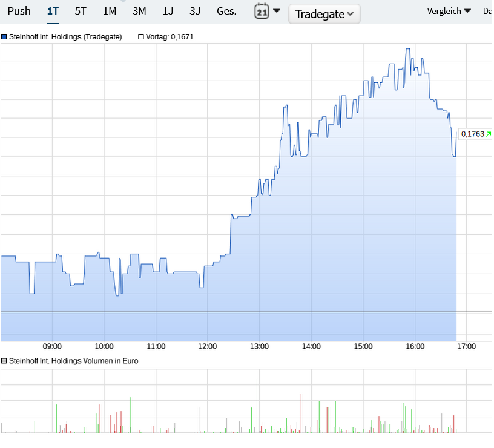Screen dimensions: 494x448
Task: Switch to the 5T view
Action: (x=81, y=10)
